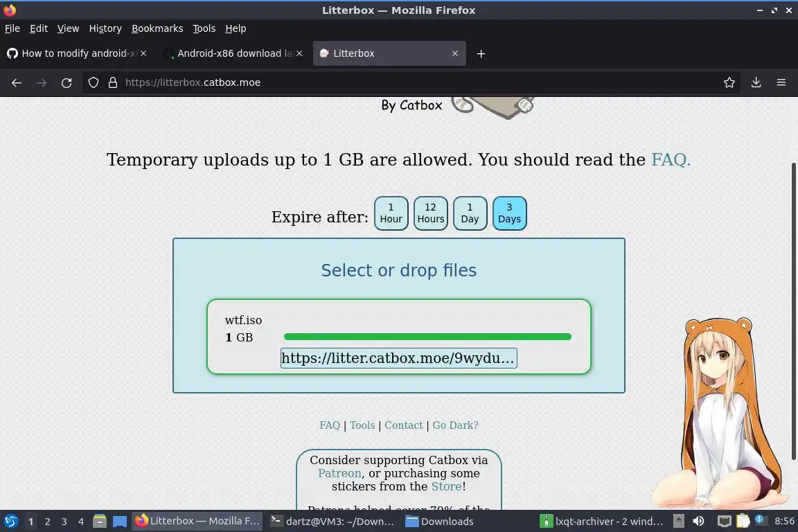Select the Litterbox tab
This screenshot has height=532, width=798.
[x=389, y=53]
